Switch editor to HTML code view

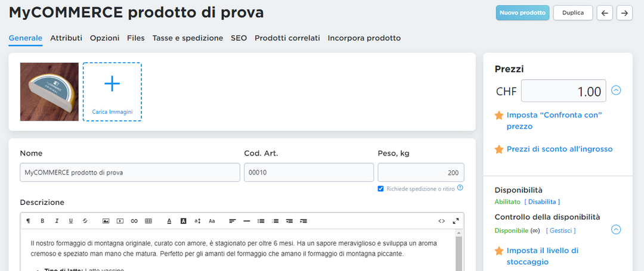(441, 221)
